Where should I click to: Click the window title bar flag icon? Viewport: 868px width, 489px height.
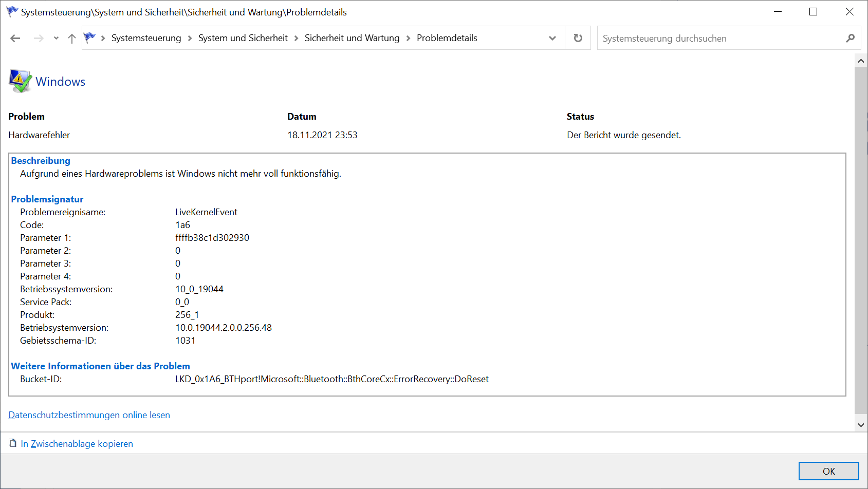[12, 11]
